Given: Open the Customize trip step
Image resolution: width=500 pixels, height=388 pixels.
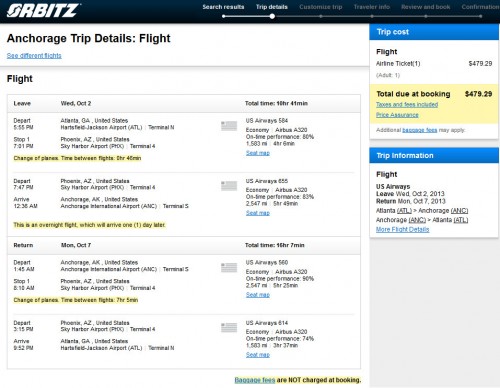Looking at the screenshot, I should point(321,7).
